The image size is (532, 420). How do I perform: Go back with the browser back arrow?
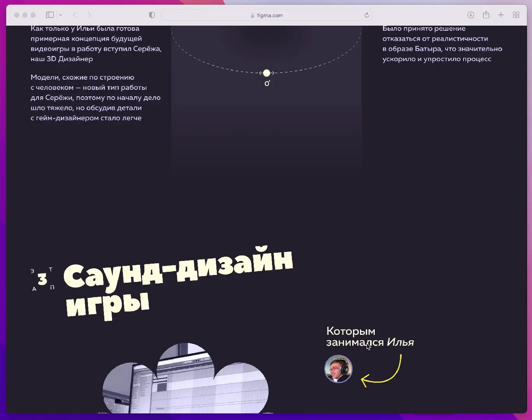(75, 15)
